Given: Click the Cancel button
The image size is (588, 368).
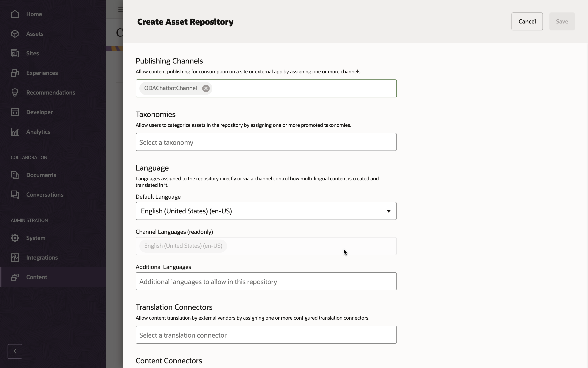Looking at the screenshot, I should coord(527,21).
